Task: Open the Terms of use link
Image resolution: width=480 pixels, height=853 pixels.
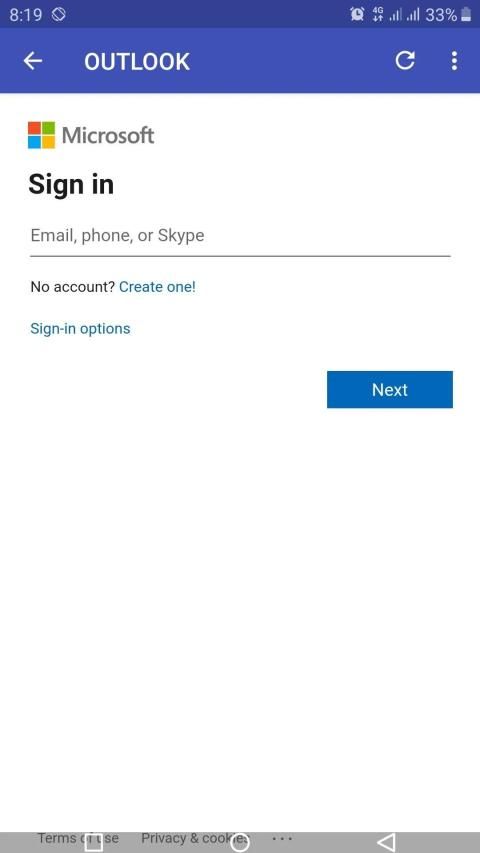Action: 78,838
